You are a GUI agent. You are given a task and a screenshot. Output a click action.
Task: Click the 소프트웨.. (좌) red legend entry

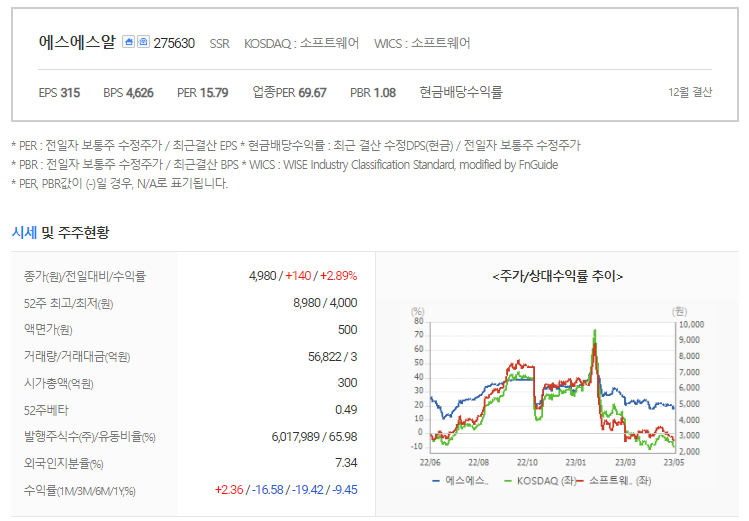[614, 480]
